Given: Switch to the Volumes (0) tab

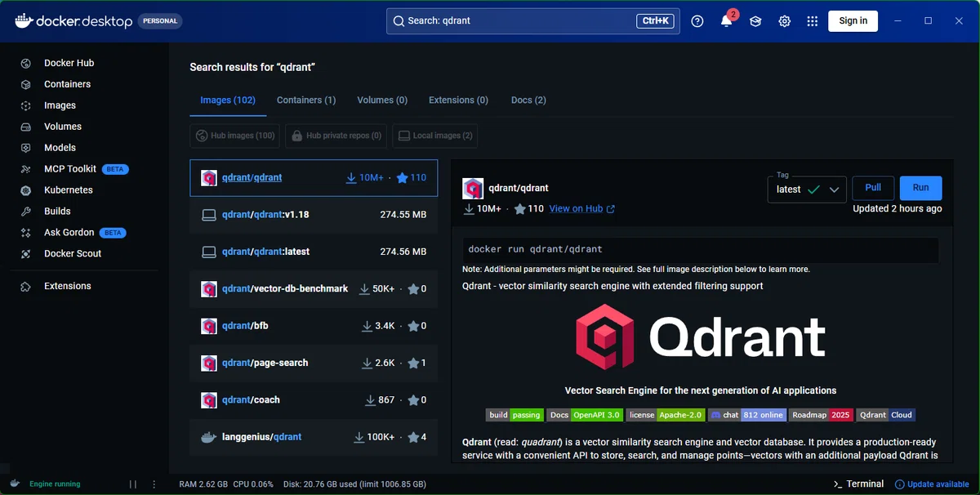Looking at the screenshot, I should tap(382, 100).
